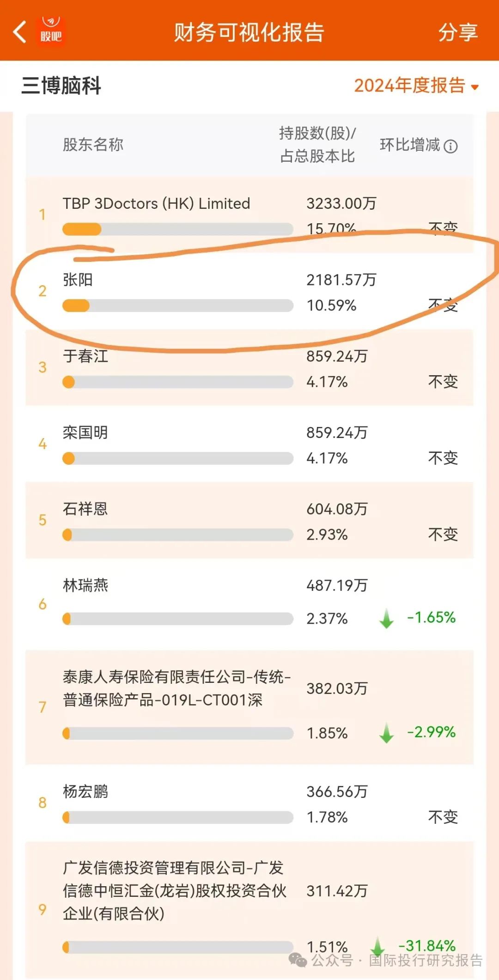Image resolution: width=499 pixels, height=980 pixels.
Task: Tap green down arrow beside -2.99%
Action: coord(386,733)
